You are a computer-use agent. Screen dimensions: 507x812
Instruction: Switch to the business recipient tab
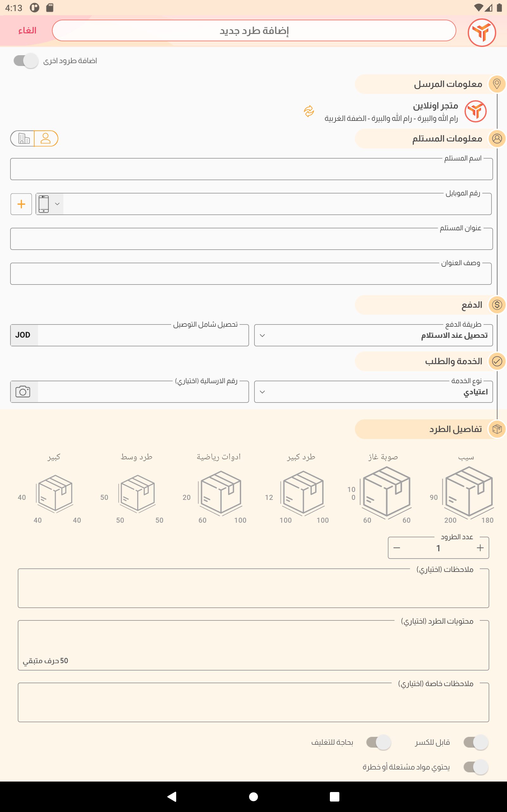(23, 139)
